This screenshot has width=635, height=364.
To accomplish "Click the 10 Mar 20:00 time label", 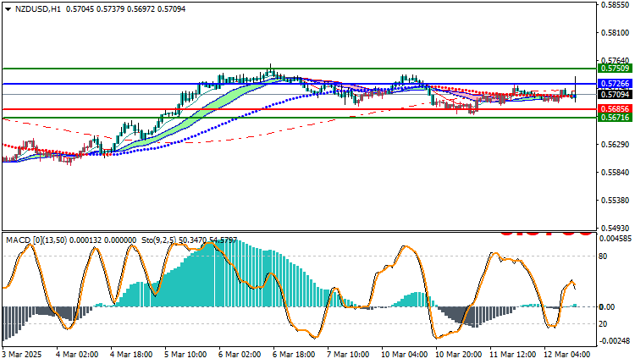I will coord(458,355).
